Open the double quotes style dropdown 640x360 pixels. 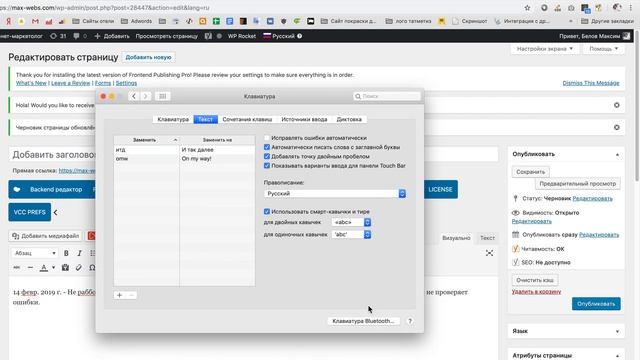351,222
